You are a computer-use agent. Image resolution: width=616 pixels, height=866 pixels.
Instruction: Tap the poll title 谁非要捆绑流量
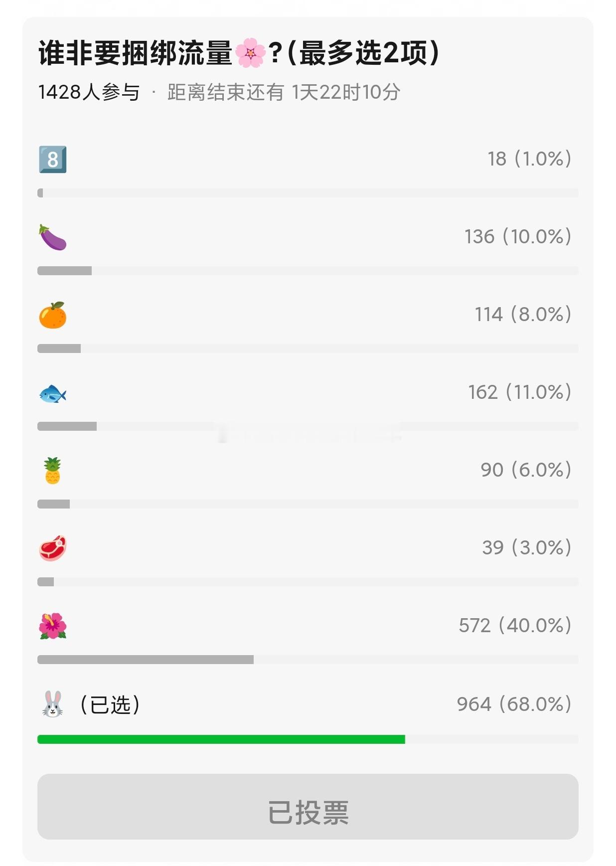[x=136, y=53]
